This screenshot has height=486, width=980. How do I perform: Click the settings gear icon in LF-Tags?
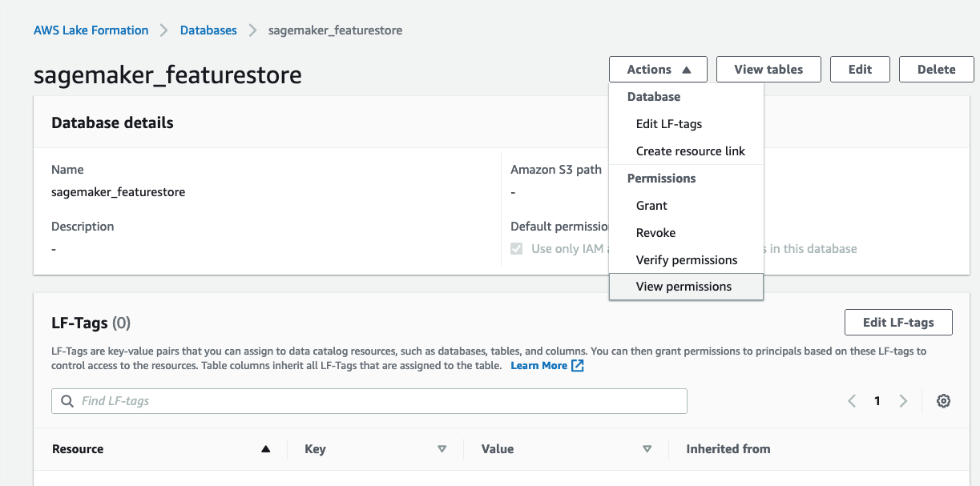(x=943, y=401)
